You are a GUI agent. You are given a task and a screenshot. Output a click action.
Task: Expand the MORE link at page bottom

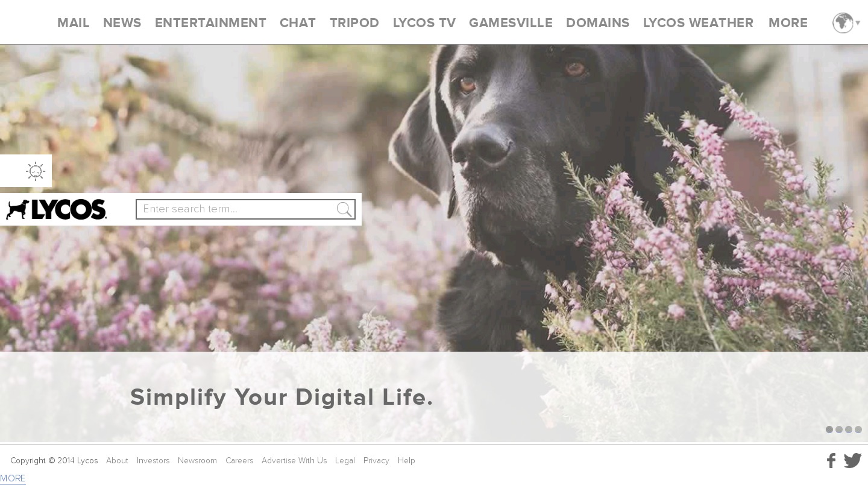pyautogui.click(x=13, y=478)
